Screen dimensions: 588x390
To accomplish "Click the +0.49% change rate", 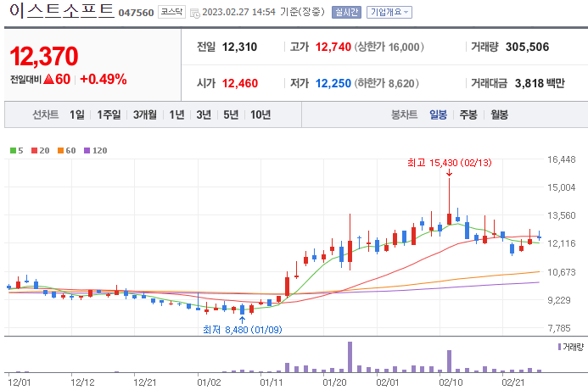I will 104,80.
